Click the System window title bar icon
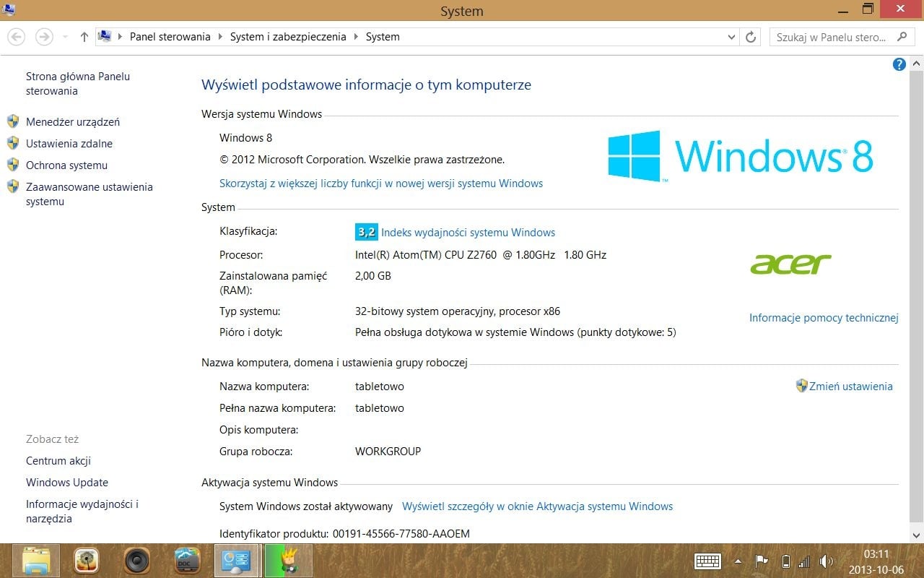The height and width of the screenshot is (578, 924). tap(9, 9)
